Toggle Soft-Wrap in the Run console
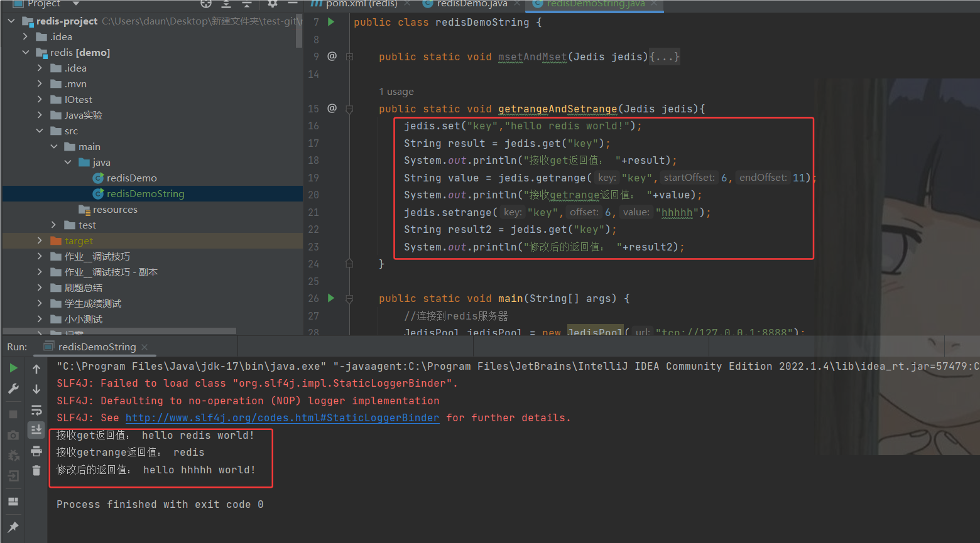The height and width of the screenshot is (543, 980). click(x=36, y=410)
